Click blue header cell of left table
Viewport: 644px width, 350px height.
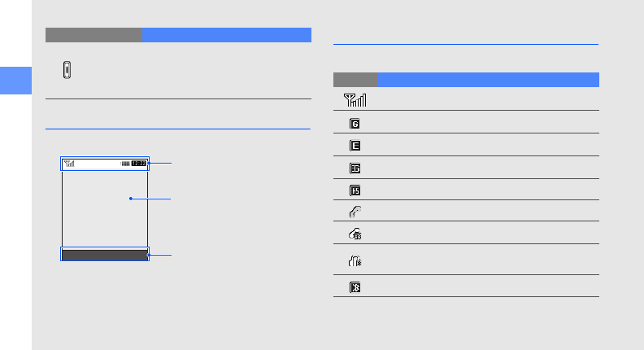[x=227, y=35]
